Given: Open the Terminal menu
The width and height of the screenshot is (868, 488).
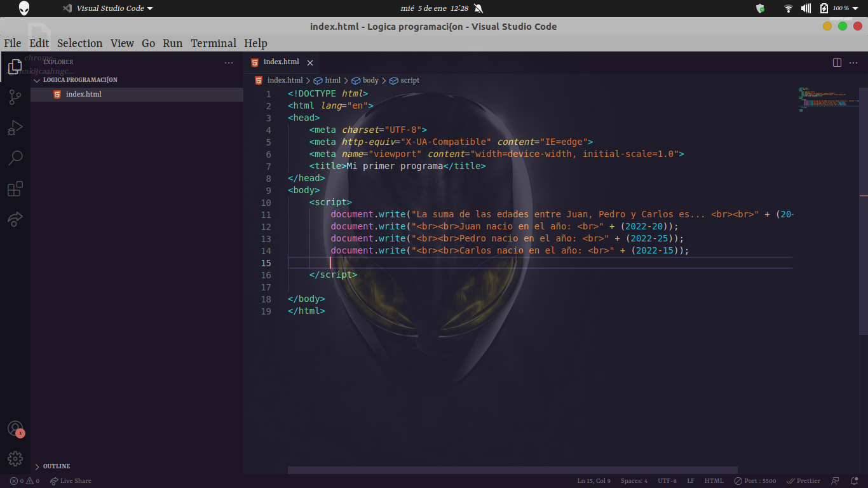Looking at the screenshot, I should pyautogui.click(x=214, y=43).
